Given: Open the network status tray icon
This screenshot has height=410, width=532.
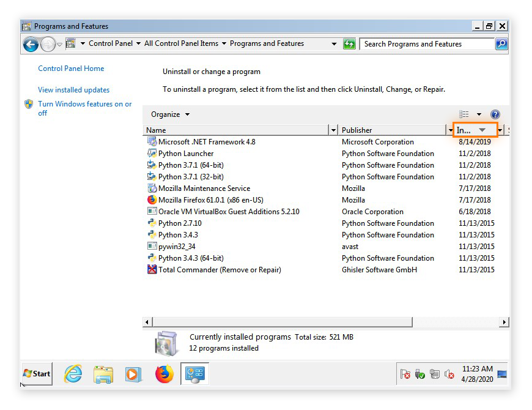Looking at the screenshot, I should [x=435, y=374].
